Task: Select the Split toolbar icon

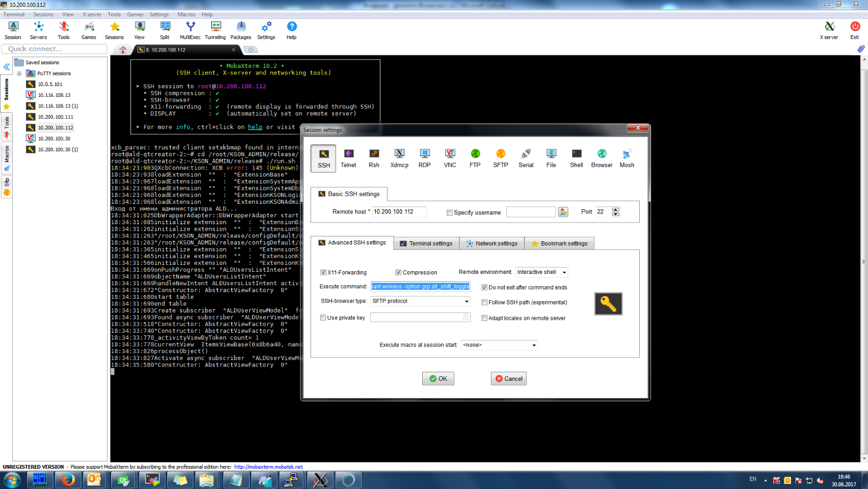Action: pyautogui.click(x=165, y=30)
